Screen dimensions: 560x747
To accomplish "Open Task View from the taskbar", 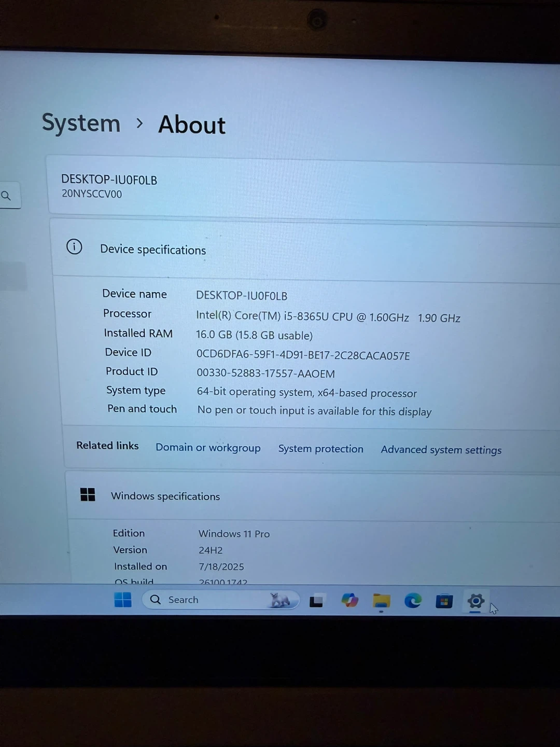I will pos(316,601).
